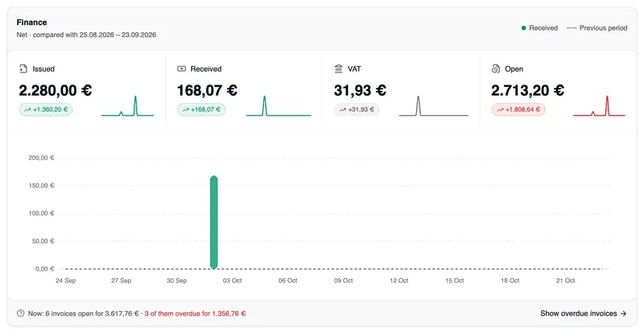
Task: Click the green bar in the chart
Action: click(213, 222)
